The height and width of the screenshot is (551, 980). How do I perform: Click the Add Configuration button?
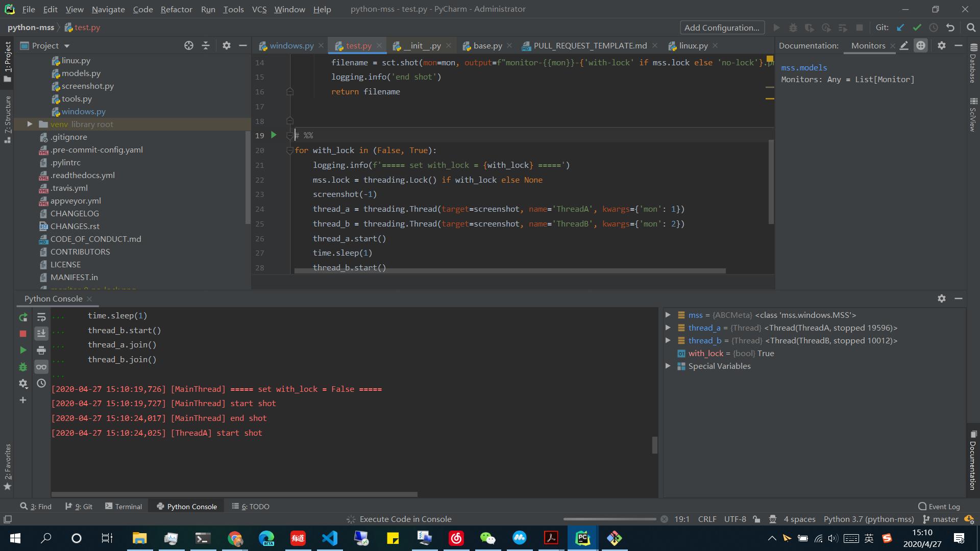[722, 28]
